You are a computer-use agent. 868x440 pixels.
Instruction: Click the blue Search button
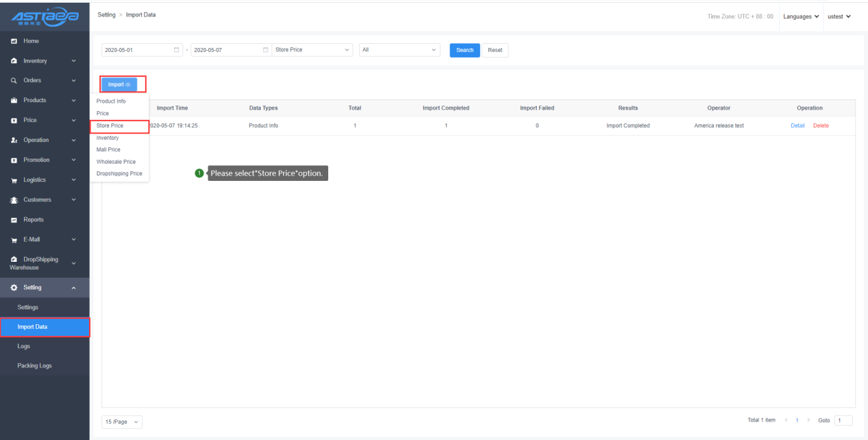tap(464, 50)
